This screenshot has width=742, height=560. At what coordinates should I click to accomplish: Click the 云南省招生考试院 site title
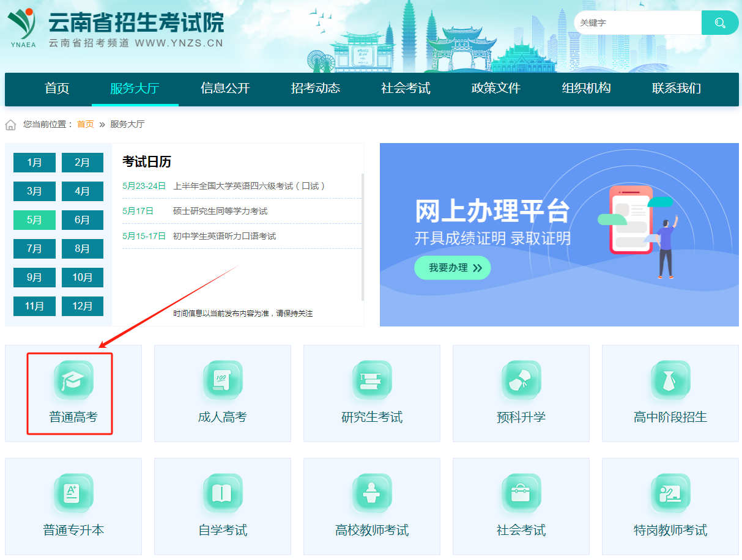click(136, 22)
